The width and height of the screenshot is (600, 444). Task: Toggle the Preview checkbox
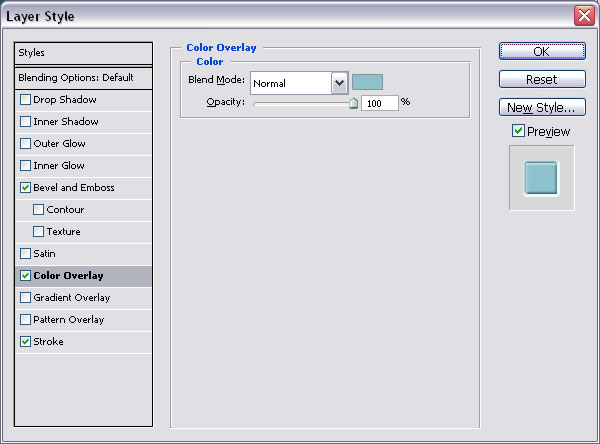[518, 131]
